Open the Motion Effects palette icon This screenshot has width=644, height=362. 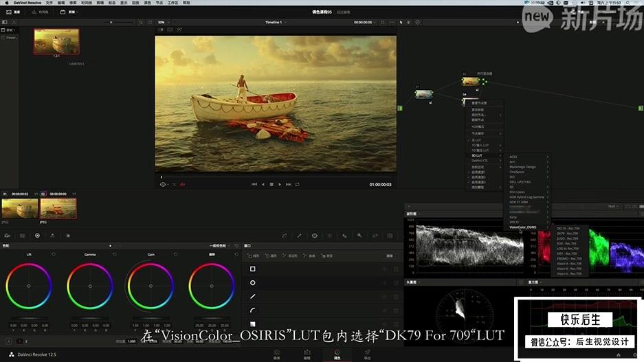coord(68,236)
